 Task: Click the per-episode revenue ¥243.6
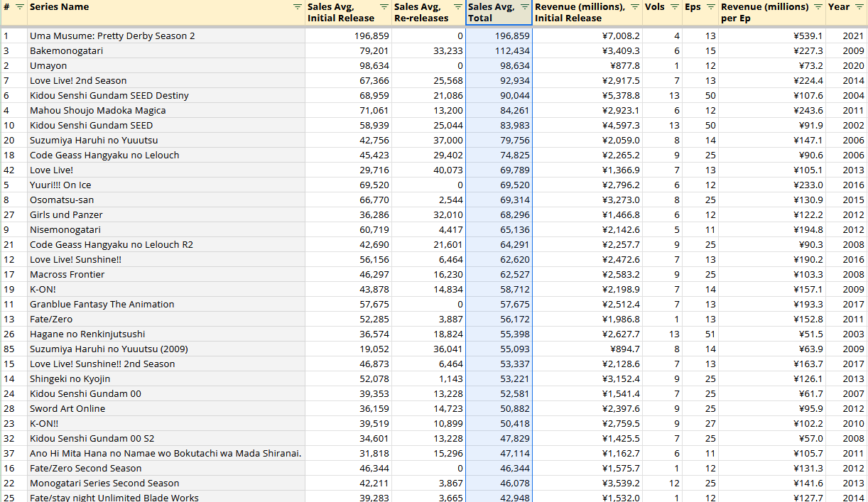click(772, 110)
